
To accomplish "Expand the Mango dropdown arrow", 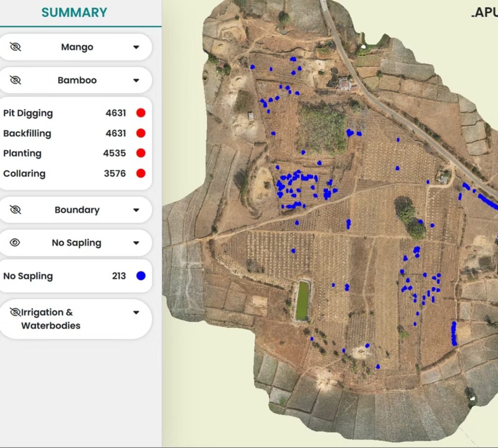I will [x=136, y=47].
